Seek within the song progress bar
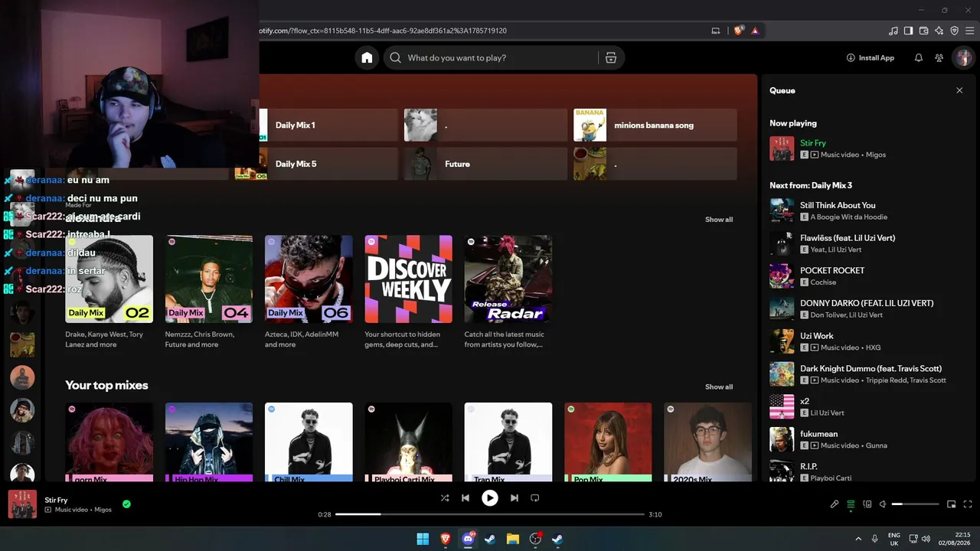This screenshot has width=980, height=551. click(x=490, y=514)
